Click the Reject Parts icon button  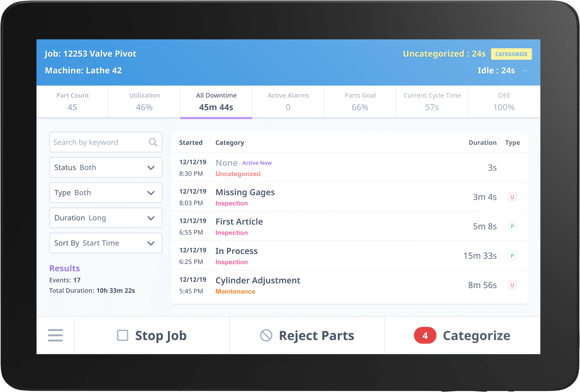[x=267, y=335]
